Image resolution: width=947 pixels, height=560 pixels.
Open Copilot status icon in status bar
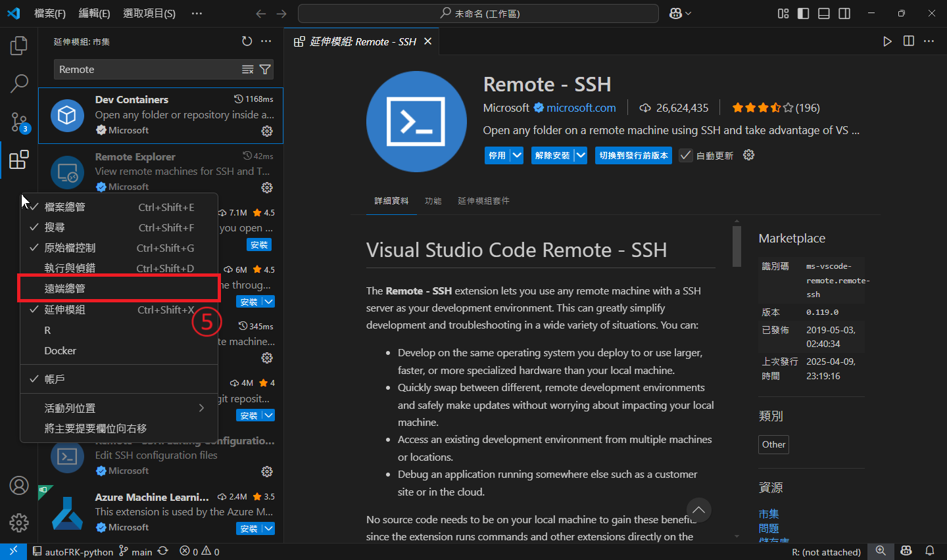tap(906, 551)
